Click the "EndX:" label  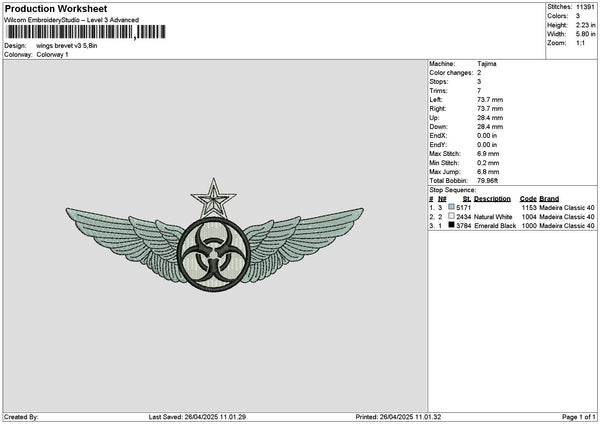[x=438, y=136]
